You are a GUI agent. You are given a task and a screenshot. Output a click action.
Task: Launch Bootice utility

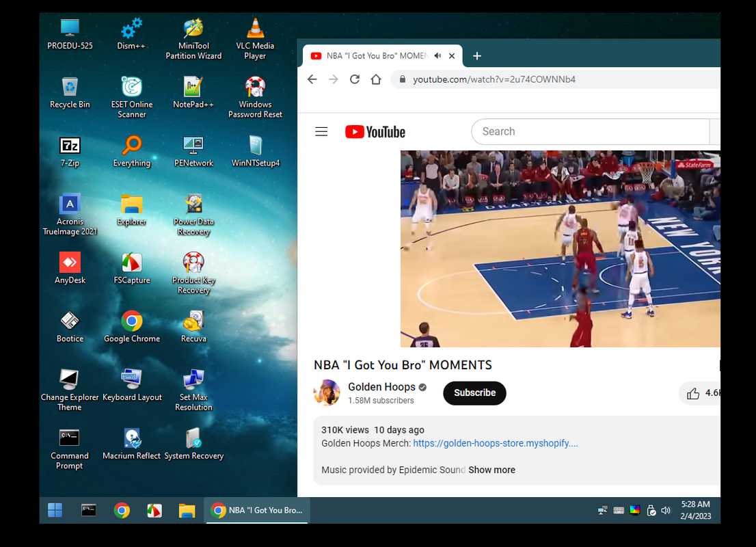[70, 327]
